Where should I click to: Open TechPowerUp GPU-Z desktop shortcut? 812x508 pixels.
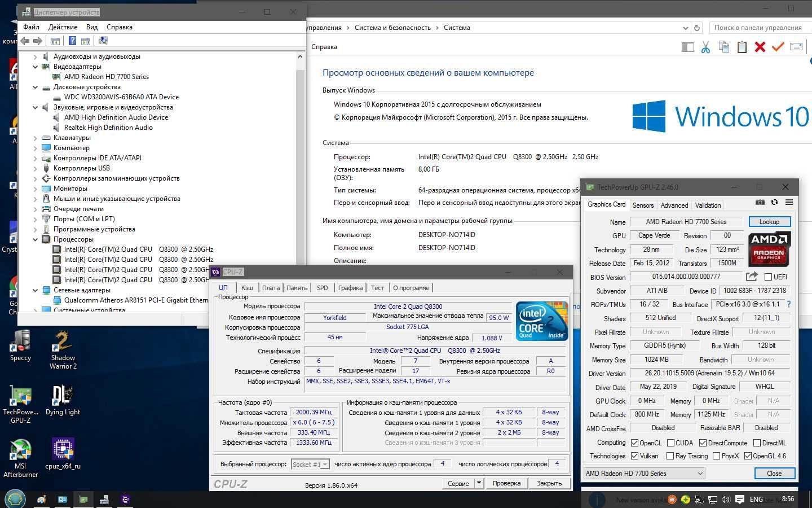[x=20, y=405]
